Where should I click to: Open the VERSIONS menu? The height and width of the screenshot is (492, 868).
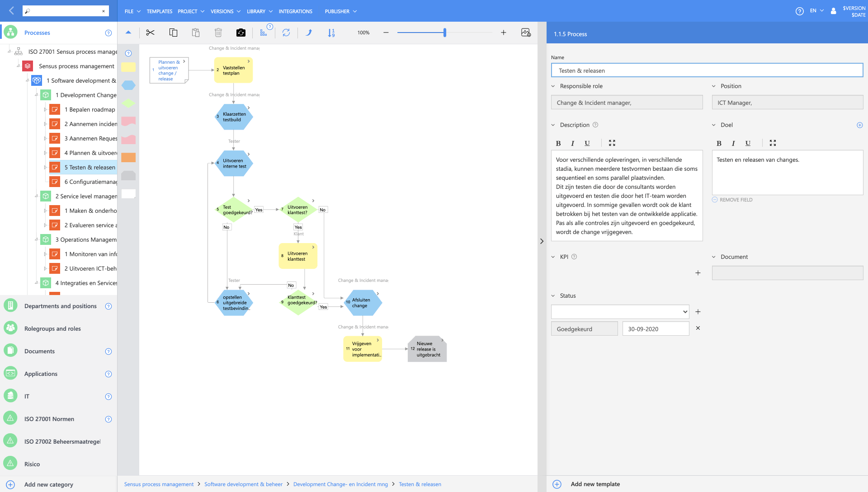pos(225,11)
